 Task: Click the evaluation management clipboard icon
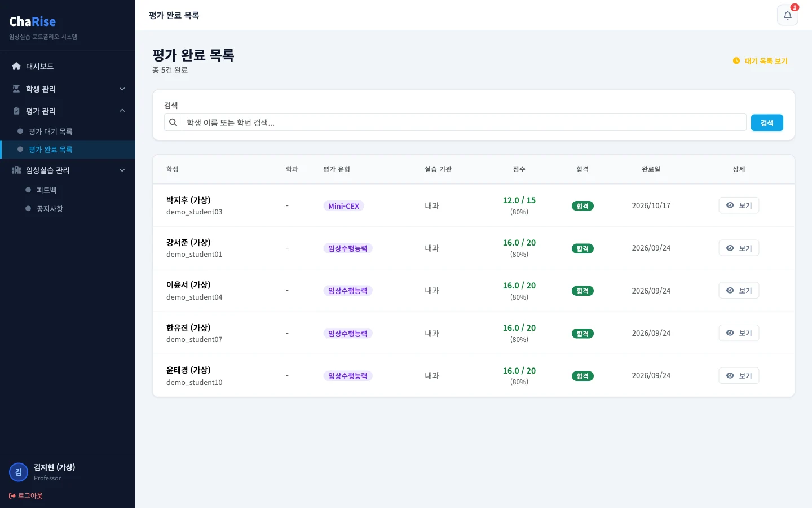(16, 111)
